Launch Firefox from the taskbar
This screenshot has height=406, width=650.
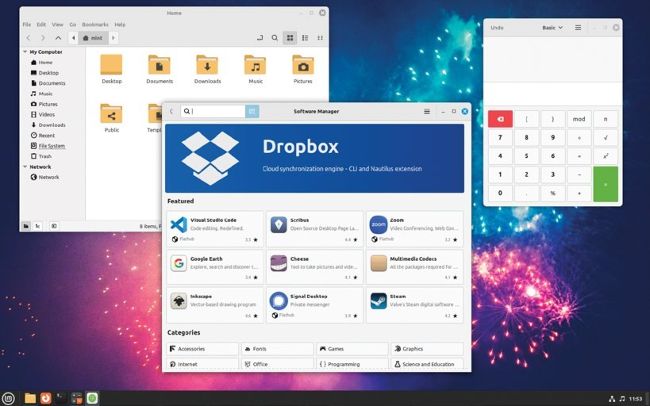click(46, 398)
